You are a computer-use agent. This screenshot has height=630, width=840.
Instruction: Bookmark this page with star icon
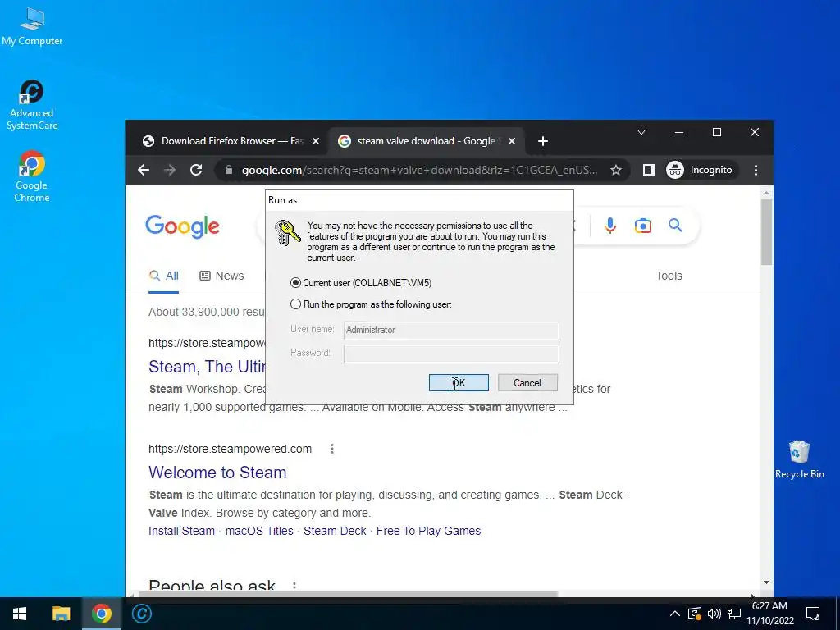(616, 170)
